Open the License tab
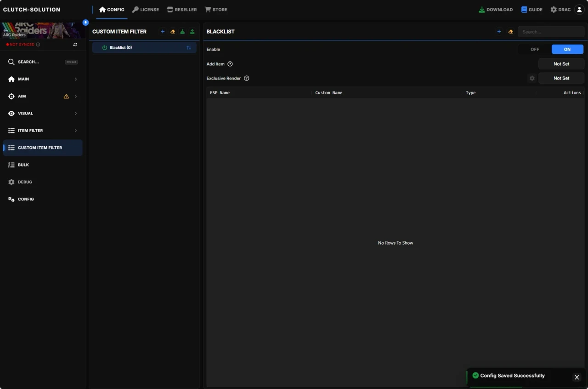 point(146,10)
